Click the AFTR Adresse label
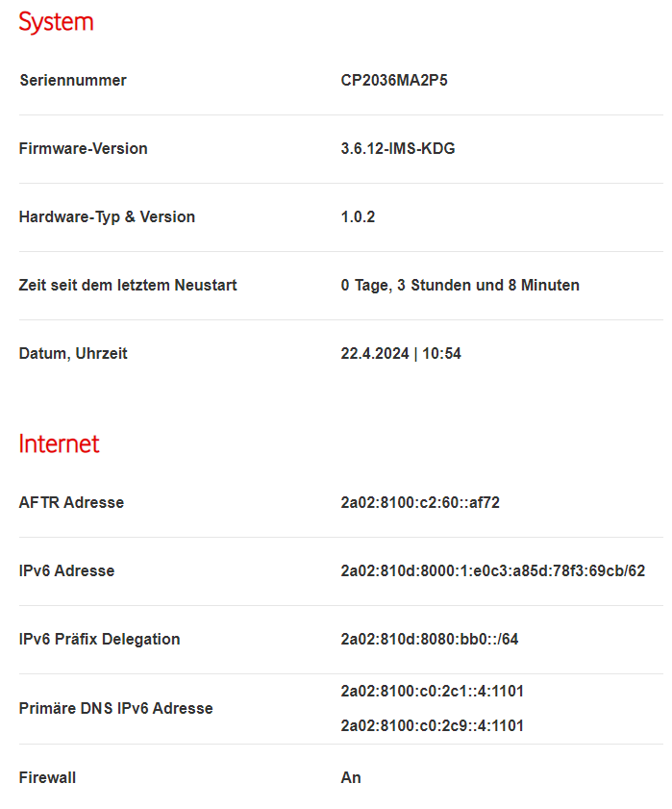Viewport: 672px width, 809px height. [71, 502]
